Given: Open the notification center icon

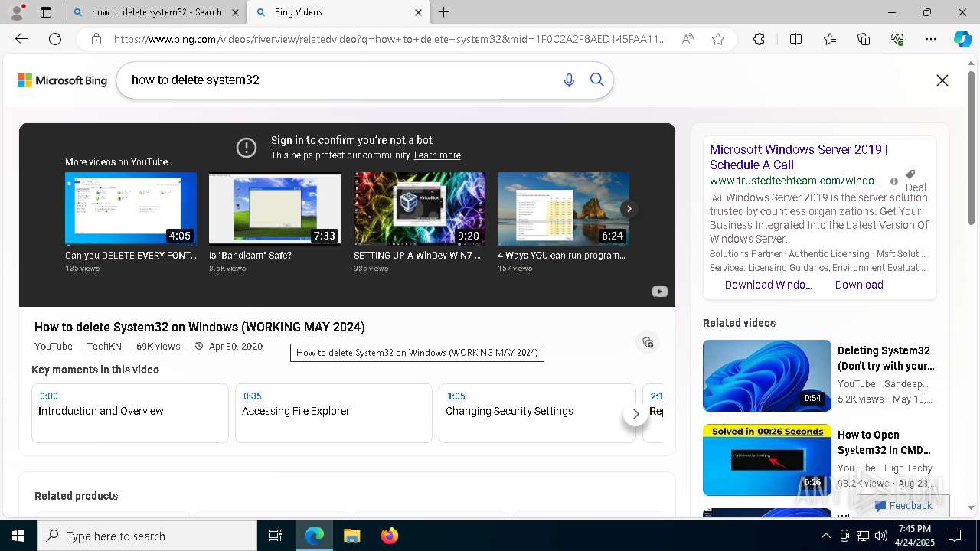Looking at the screenshot, I should tap(955, 536).
